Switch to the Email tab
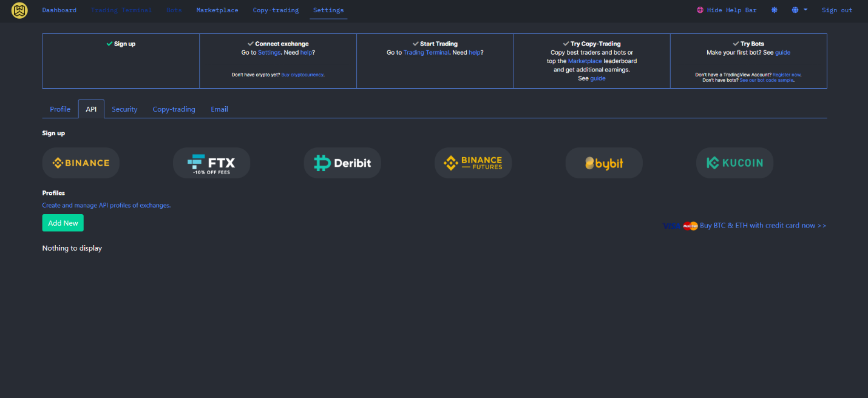The height and width of the screenshot is (398, 868). [x=219, y=109]
